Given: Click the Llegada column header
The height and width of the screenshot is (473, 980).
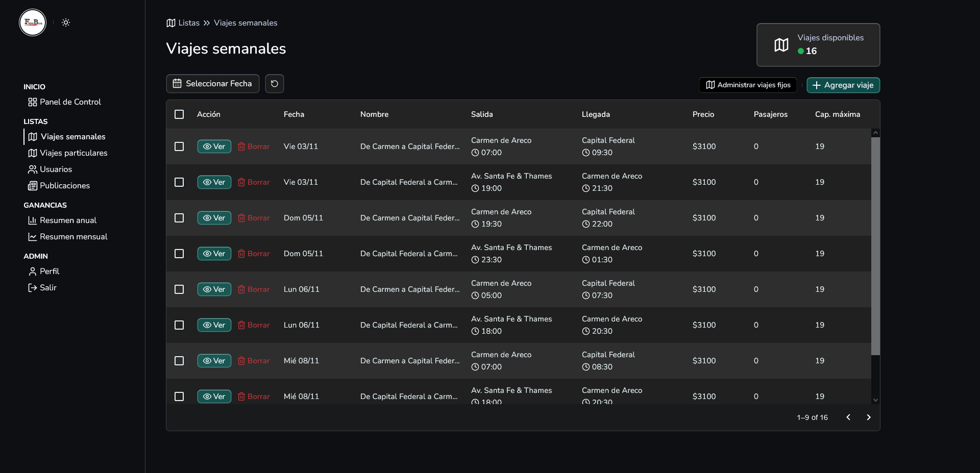Looking at the screenshot, I should 596,114.
